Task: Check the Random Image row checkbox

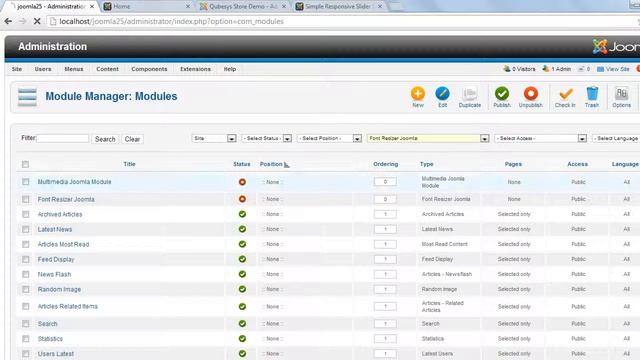Action: 26,289
